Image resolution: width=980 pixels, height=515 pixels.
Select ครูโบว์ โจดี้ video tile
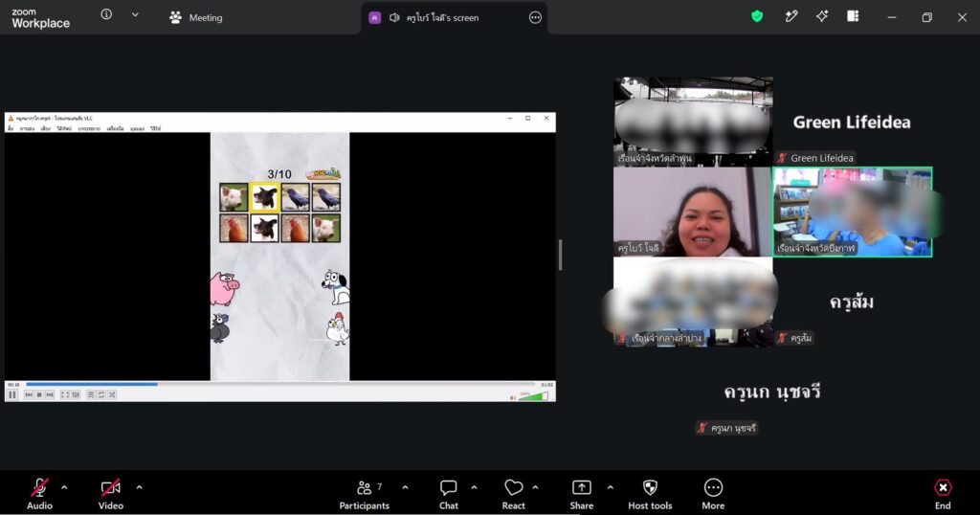click(693, 212)
